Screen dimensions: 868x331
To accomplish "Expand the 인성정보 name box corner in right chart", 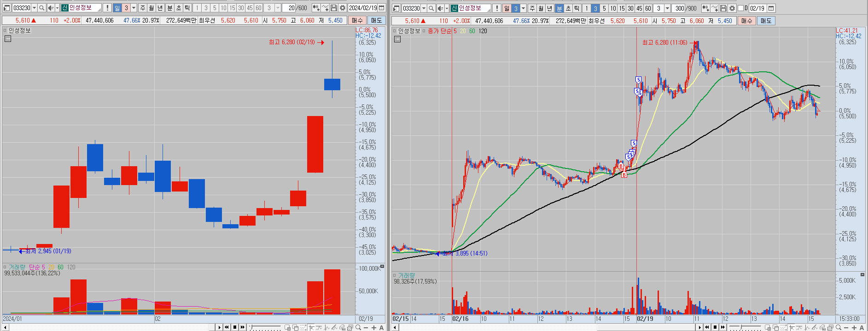I will [x=489, y=10].
